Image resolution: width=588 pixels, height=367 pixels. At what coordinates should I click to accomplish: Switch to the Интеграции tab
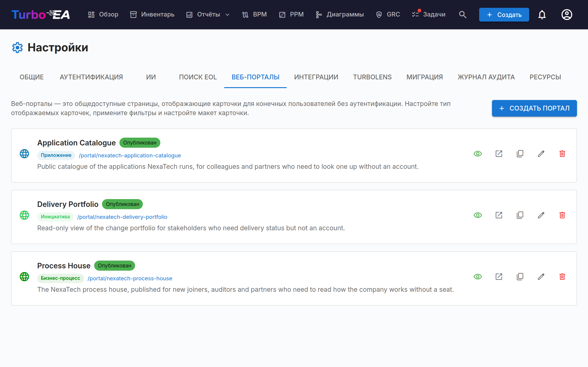316,77
